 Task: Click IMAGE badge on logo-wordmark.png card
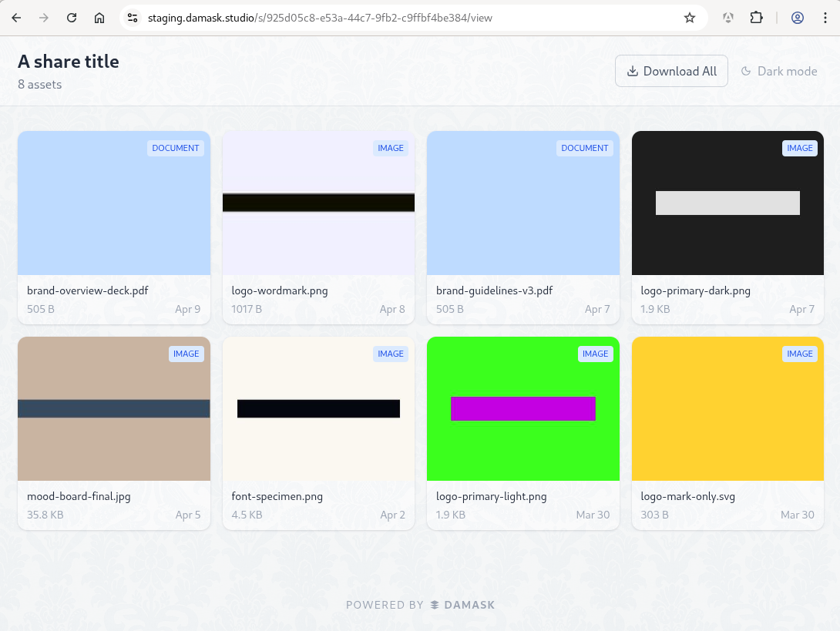[391, 148]
